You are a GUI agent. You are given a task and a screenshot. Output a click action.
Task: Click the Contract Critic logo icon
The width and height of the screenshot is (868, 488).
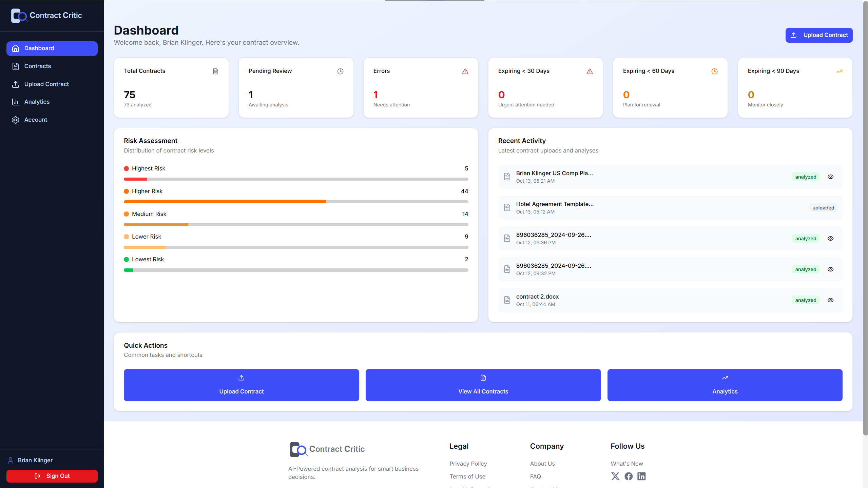pyautogui.click(x=19, y=15)
